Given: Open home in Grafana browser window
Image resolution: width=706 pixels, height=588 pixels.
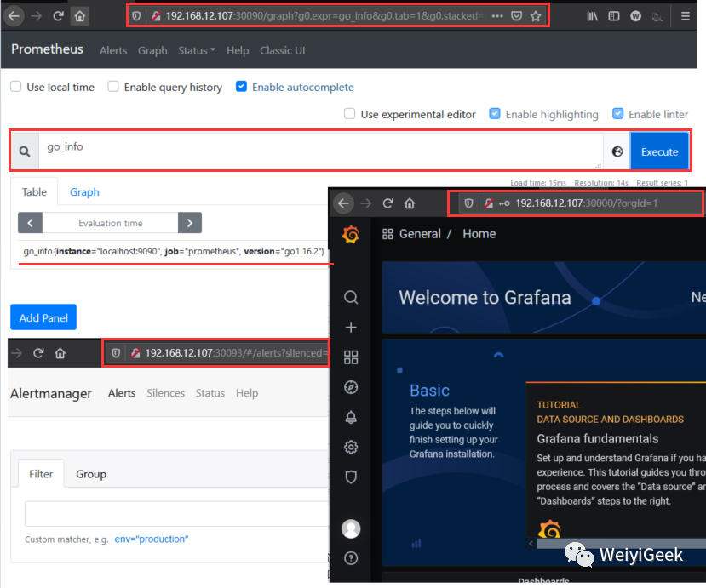Looking at the screenshot, I should (410, 203).
